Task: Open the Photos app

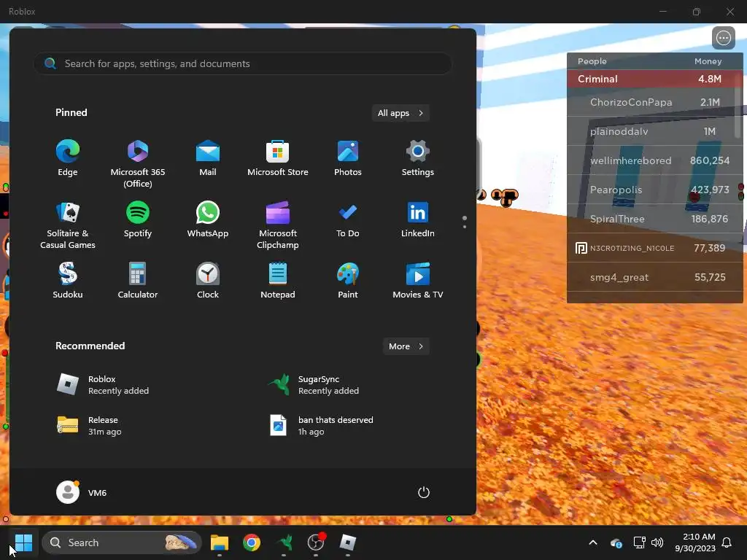Action: (x=348, y=158)
